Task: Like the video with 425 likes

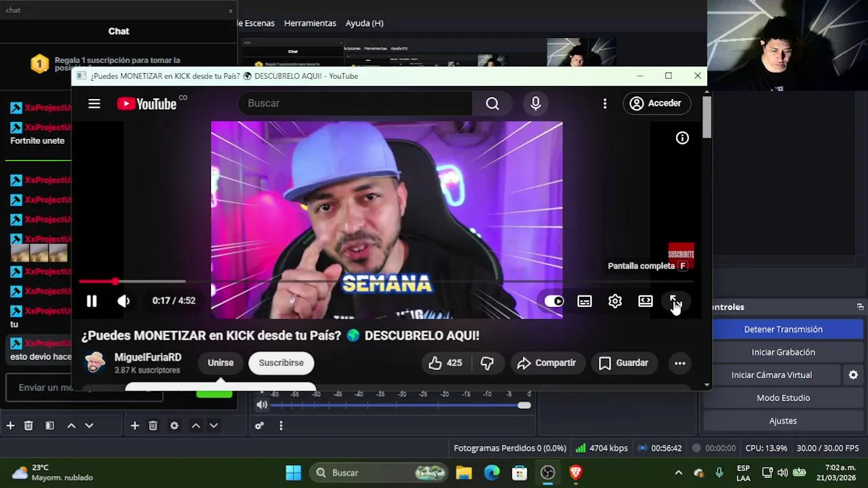Action: (445, 363)
